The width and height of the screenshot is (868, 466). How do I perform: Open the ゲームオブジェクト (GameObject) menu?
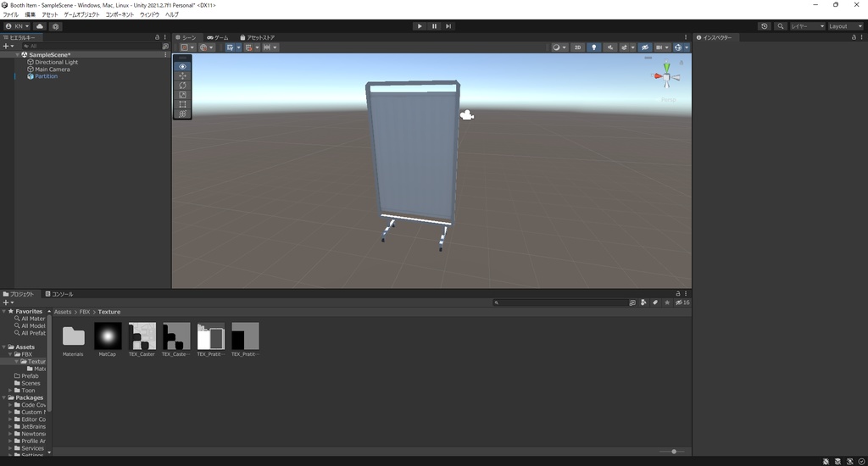coord(81,14)
